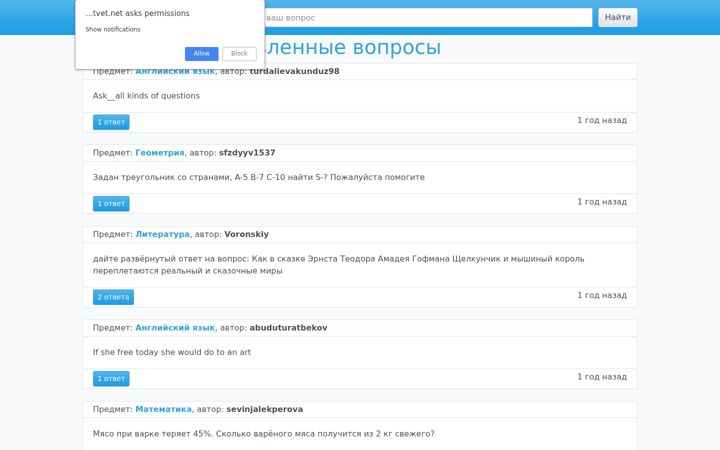This screenshot has height=450, width=720.
Task: Open author Voronskiy profile
Action: pyautogui.click(x=247, y=234)
